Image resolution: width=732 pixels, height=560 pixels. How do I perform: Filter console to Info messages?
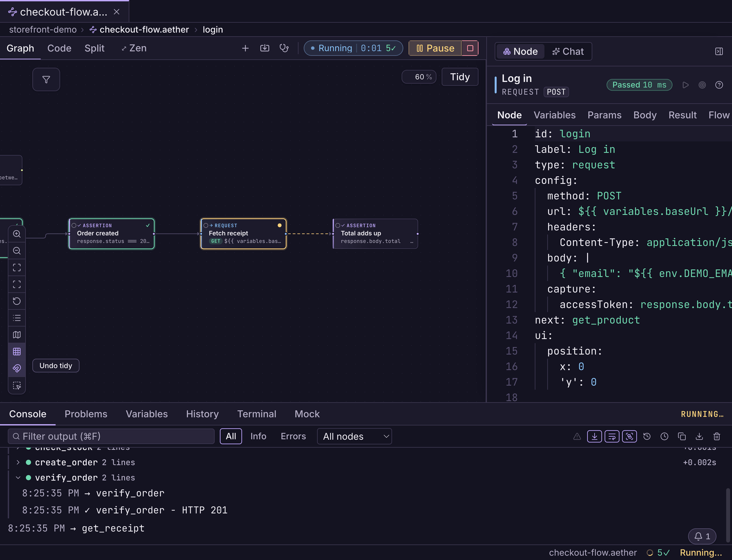pos(258,436)
